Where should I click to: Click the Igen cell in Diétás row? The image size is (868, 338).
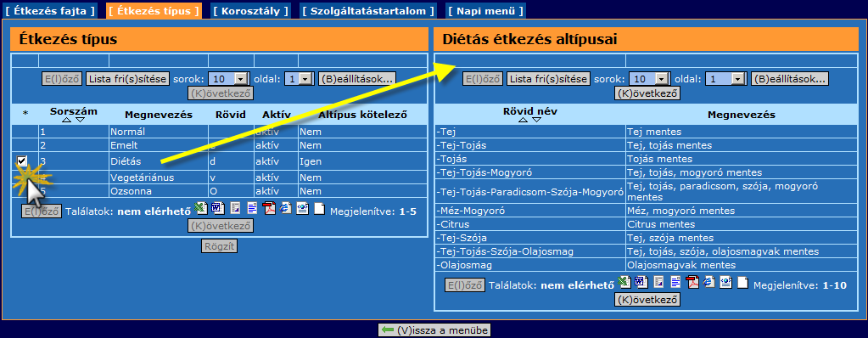click(362, 161)
